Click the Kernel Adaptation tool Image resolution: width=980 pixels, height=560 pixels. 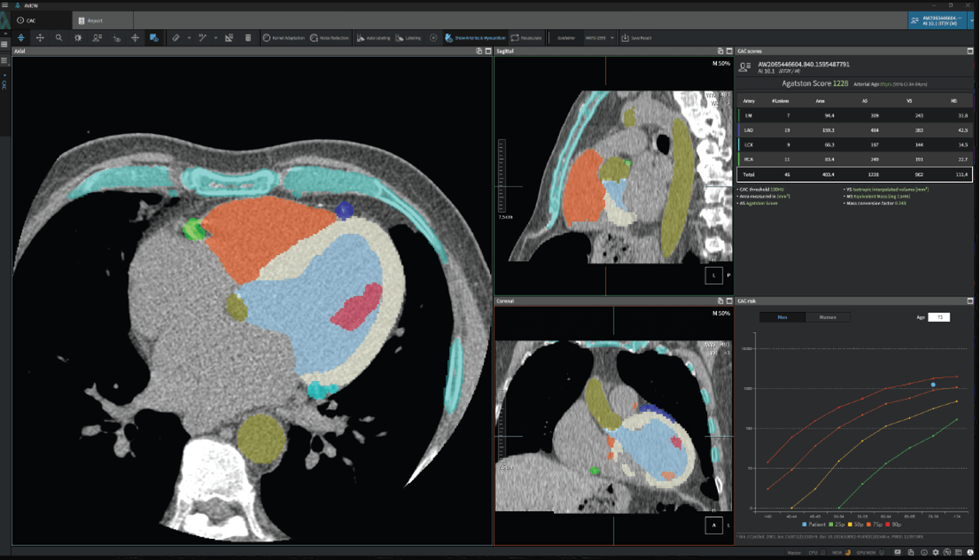coord(283,37)
